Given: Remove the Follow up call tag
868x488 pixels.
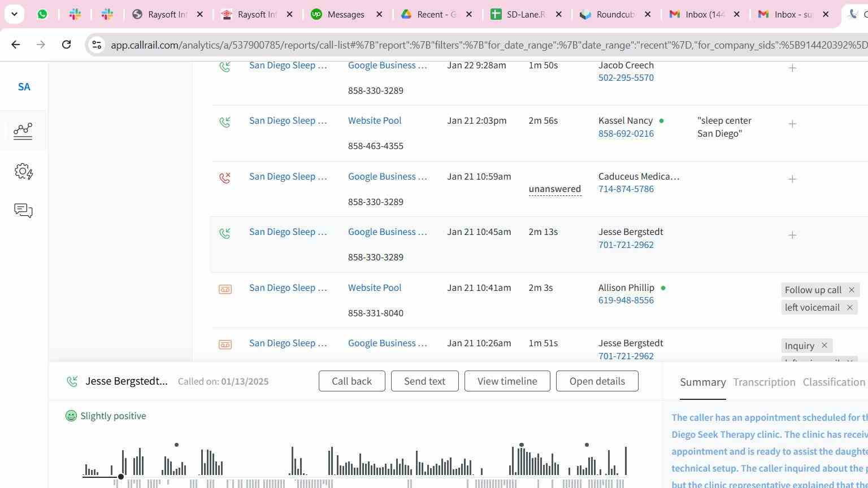Looking at the screenshot, I should click(x=851, y=290).
